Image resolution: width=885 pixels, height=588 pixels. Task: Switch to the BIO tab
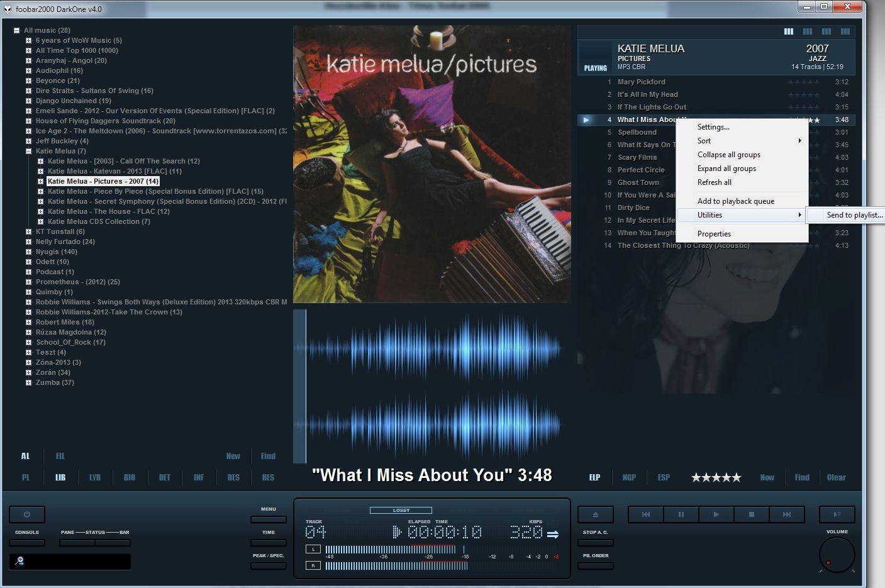click(x=130, y=477)
